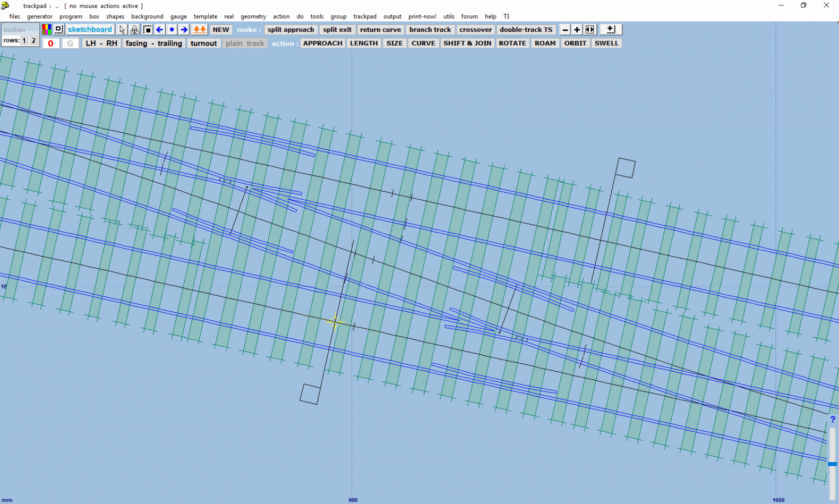Image resolution: width=839 pixels, height=504 pixels.
Task: Open the trackpad menu
Action: (x=365, y=16)
